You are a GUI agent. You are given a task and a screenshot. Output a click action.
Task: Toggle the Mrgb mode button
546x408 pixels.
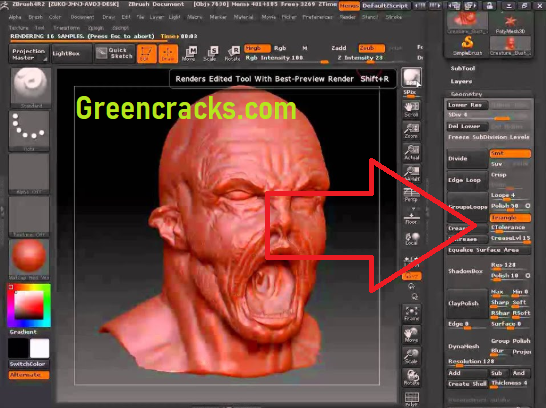(x=257, y=48)
